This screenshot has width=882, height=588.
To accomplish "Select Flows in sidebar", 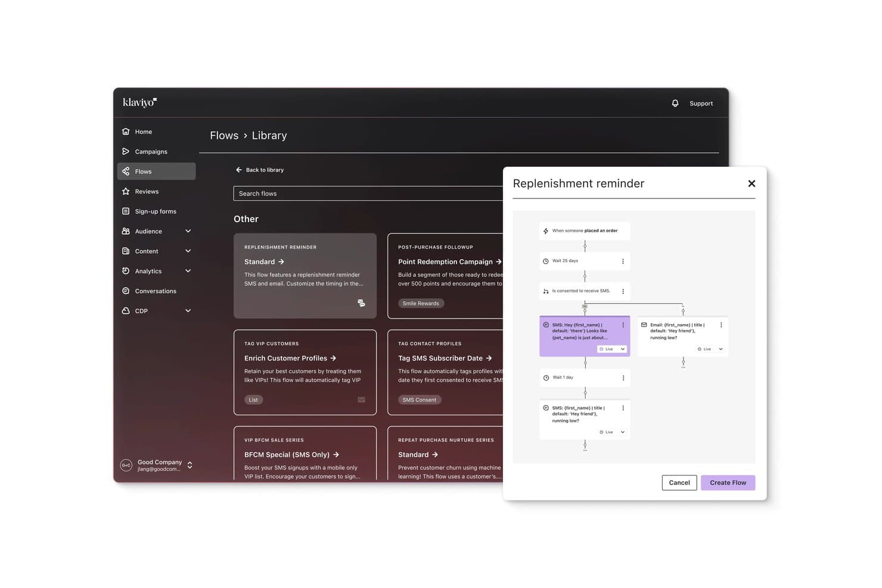I will [x=156, y=171].
